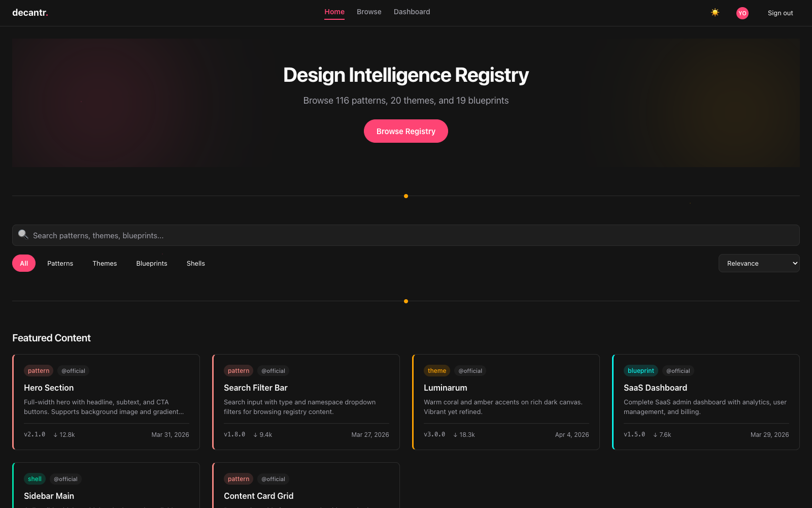
Task: Click version v1.8.0 on Search Filter Bar card
Action: pyautogui.click(x=234, y=435)
